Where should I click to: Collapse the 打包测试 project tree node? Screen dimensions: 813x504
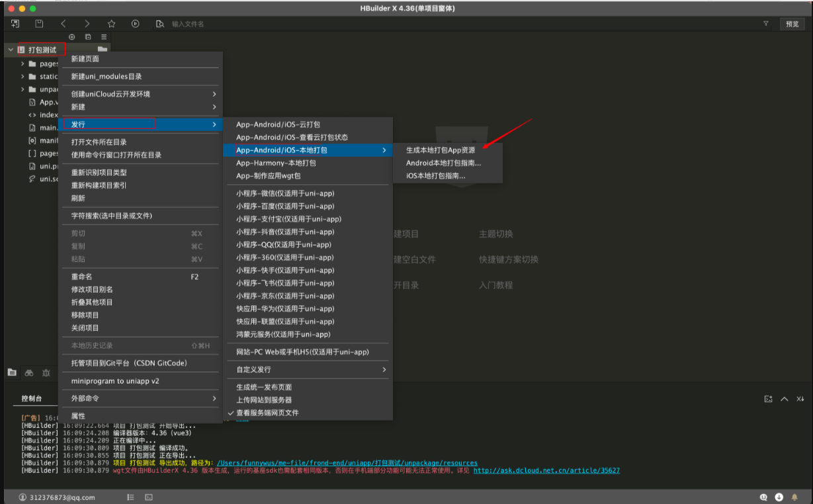coord(11,50)
